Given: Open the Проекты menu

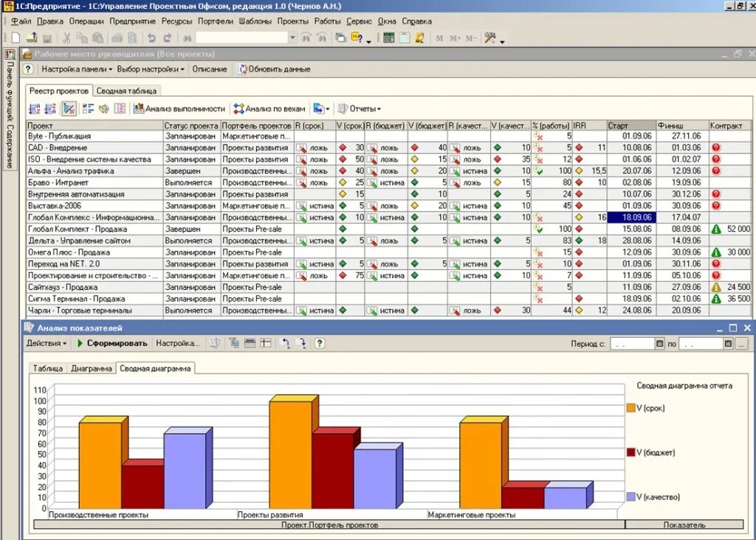Looking at the screenshot, I should coord(292,21).
